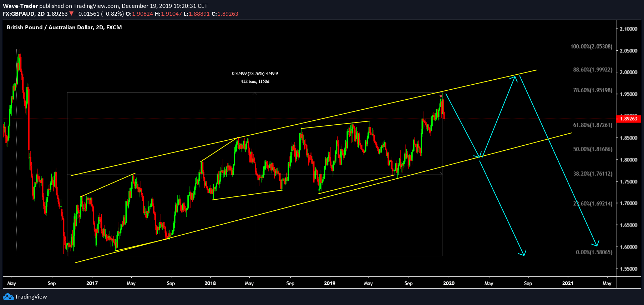Click the −0.01561 (−0.82%) change text

100,14
